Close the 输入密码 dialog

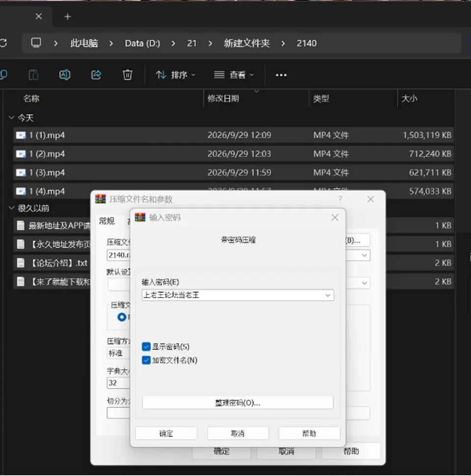pos(335,217)
